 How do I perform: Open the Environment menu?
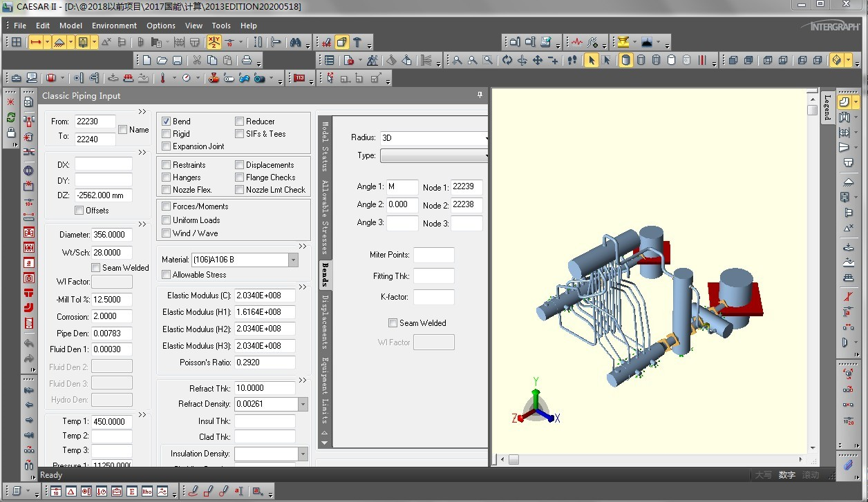click(x=114, y=26)
